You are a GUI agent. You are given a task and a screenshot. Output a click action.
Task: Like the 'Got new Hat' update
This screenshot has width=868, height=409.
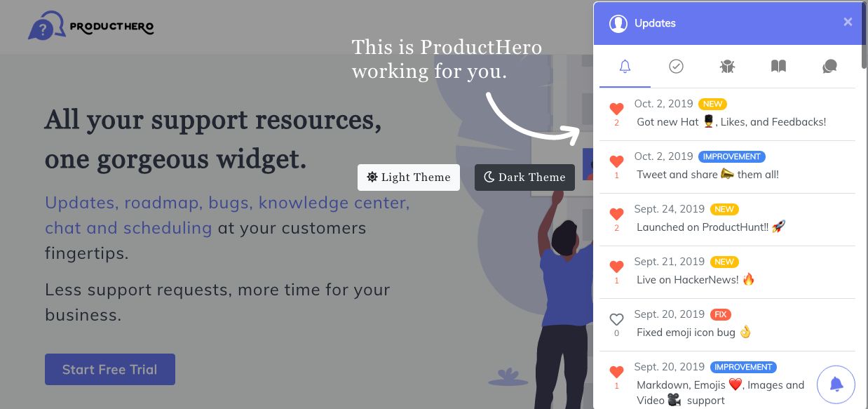[616, 109]
